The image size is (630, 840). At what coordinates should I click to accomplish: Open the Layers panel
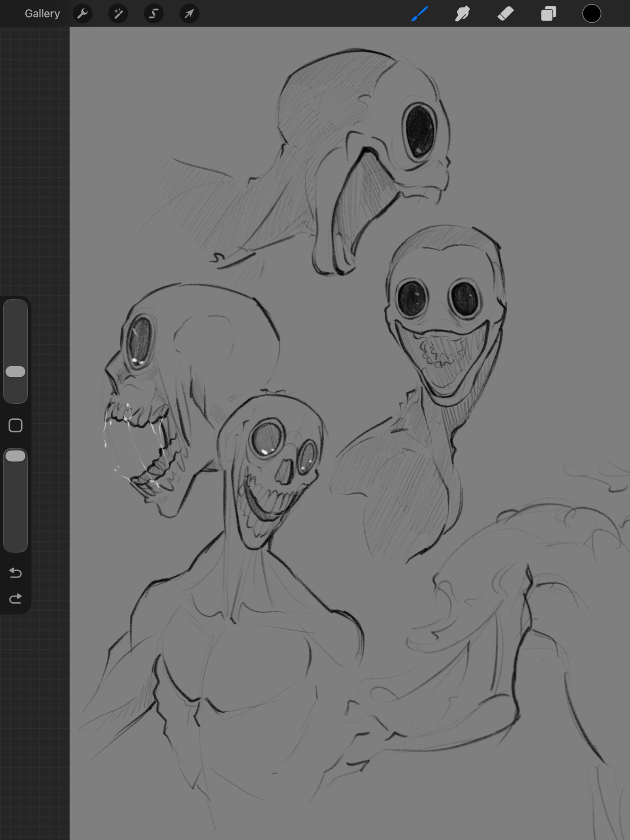548,13
